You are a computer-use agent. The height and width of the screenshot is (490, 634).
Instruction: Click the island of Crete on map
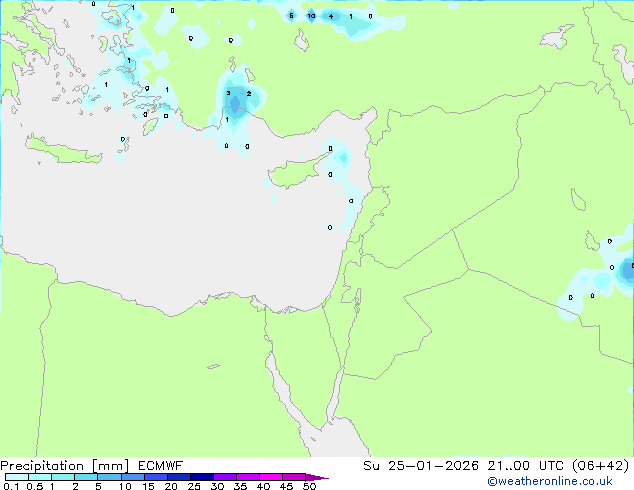[x=63, y=150]
